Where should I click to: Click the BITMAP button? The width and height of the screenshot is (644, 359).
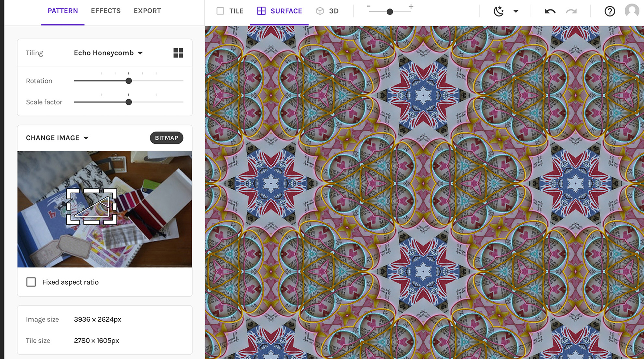166,138
